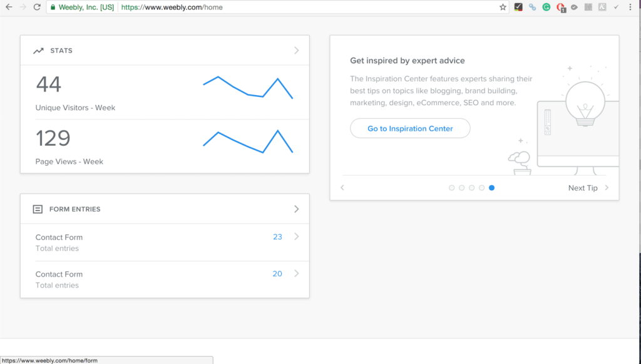Open Contact Form with 23 entries chevron
The height and width of the screenshot is (364, 641).
coord(296,237)
